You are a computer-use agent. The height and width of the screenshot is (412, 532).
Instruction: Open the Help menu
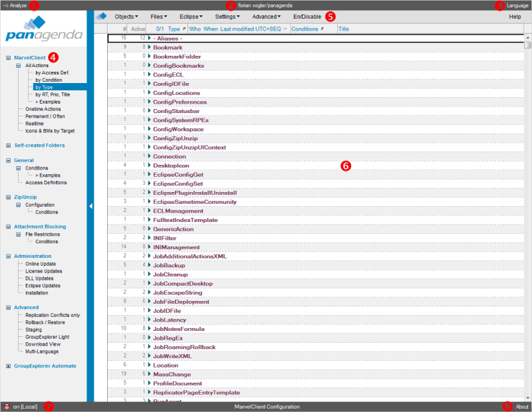515,16
